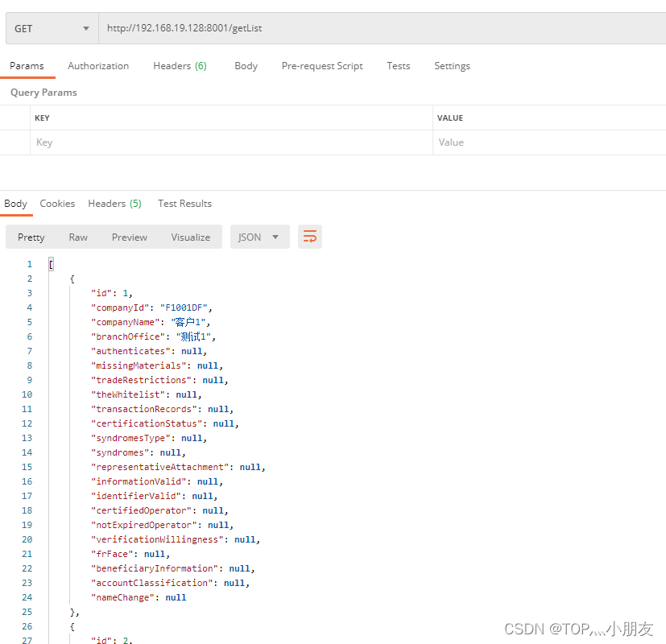Open the Headers (6) request tab

click(x=180, y=66)
